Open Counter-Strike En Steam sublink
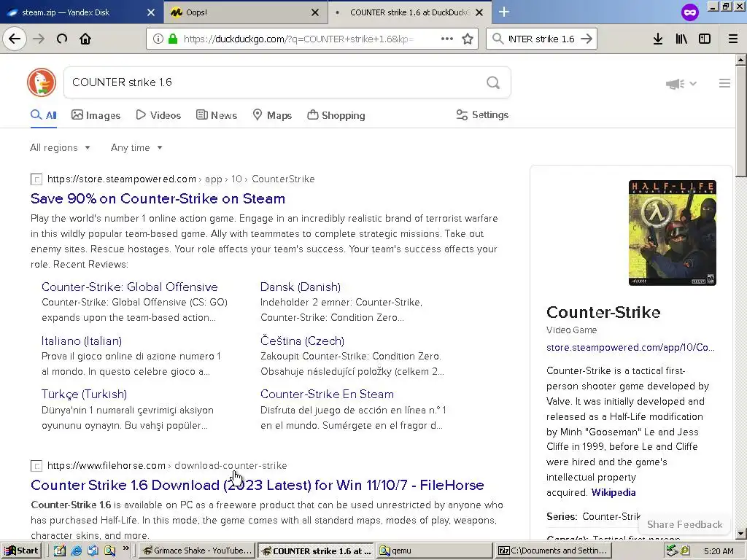 click(x=327, y=394)
